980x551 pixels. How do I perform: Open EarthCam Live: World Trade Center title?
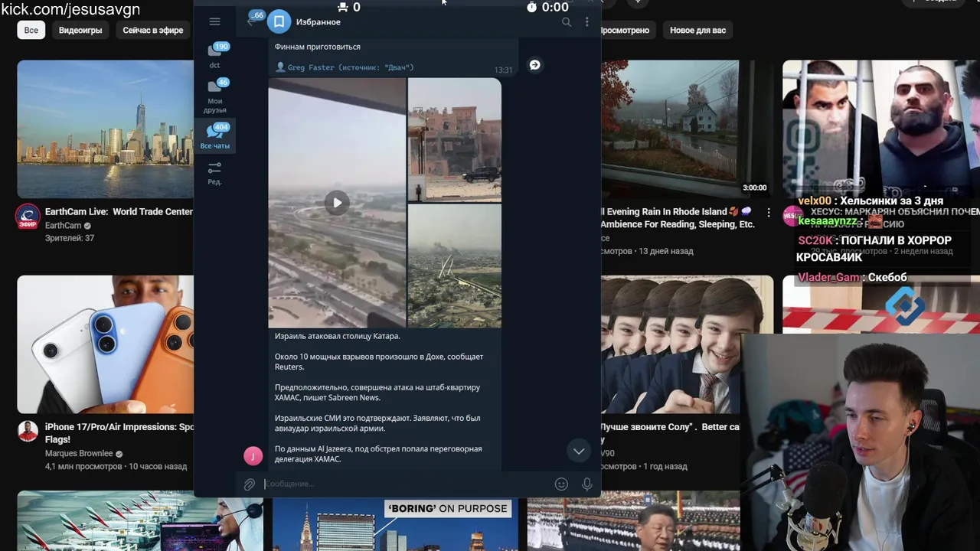[119, 212]
